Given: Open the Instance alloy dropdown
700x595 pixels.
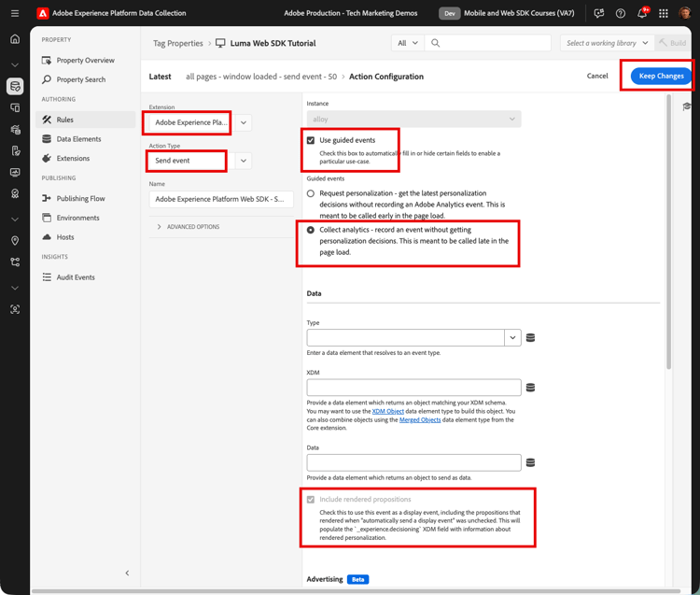Looking at the screenshot, I should [413, 119].
